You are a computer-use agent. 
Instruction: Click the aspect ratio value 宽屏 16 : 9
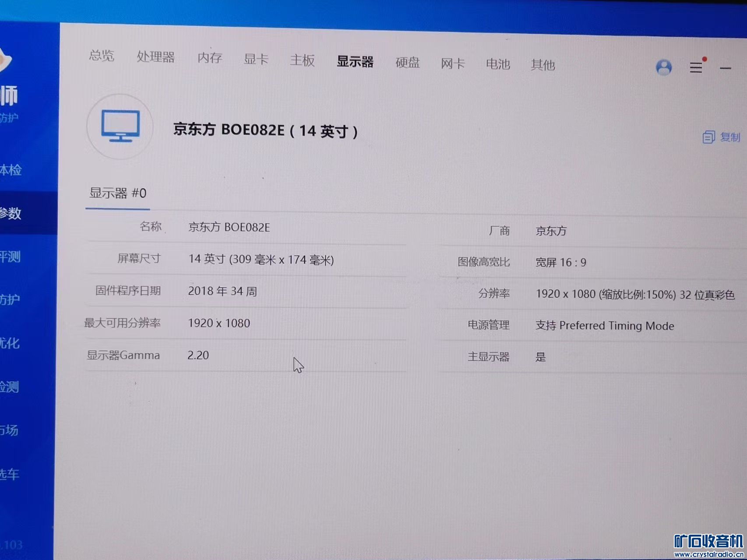point(561,262)
